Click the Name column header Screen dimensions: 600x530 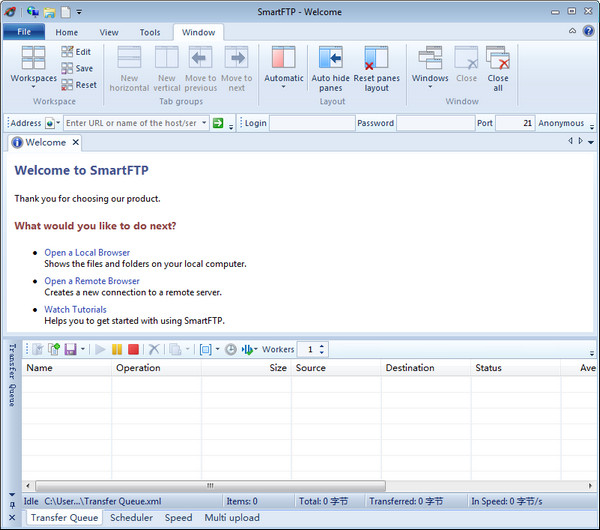[x=67, y=368]
